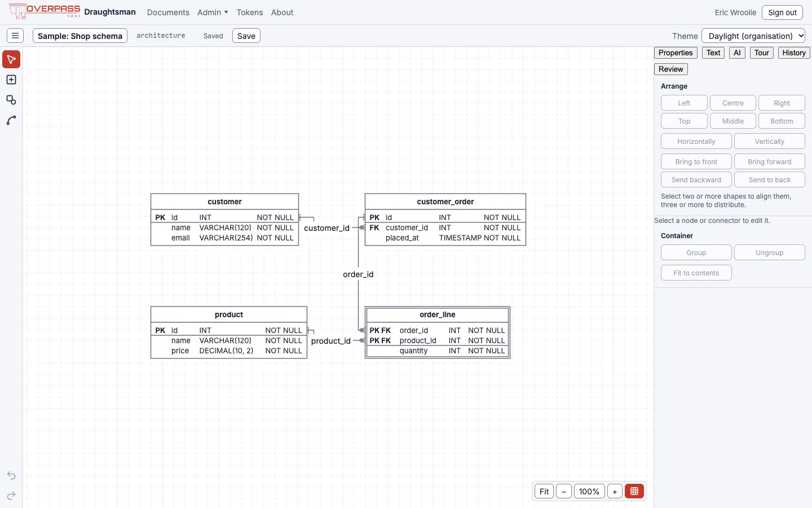Viewport: 812px width, 508px height.
Task: Redo the last undone action
Action: tap(11, 496)
